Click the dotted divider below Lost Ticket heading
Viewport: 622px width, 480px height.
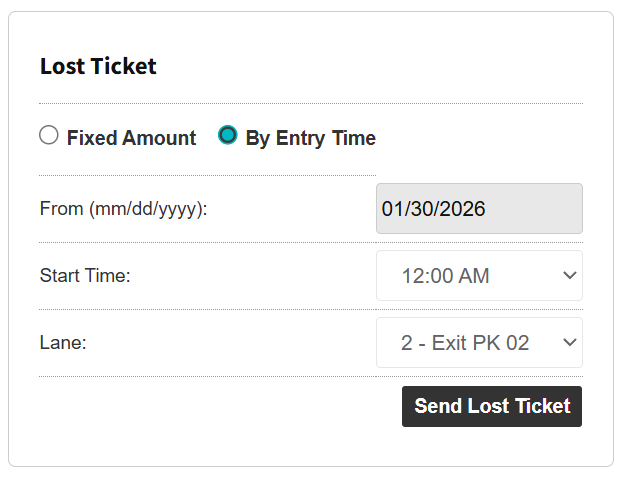(310, 103)
